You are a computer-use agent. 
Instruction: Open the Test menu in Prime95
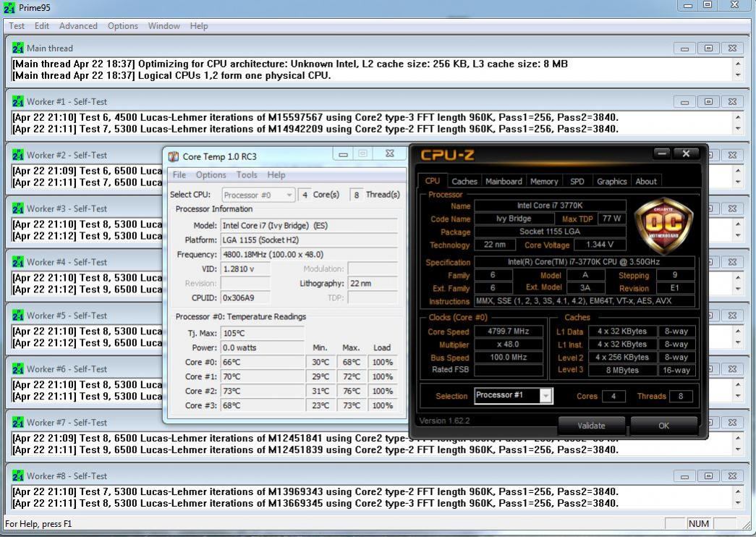point(17,26)
